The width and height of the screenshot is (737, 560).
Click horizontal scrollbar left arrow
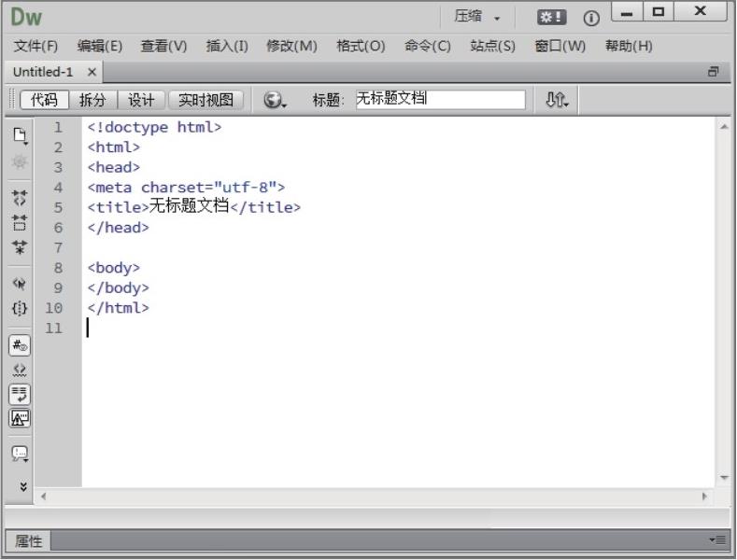tap(43, 497)
